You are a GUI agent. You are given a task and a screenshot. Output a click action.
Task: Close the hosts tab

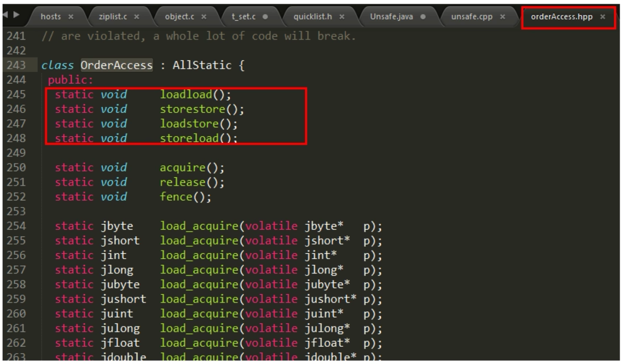71,17
